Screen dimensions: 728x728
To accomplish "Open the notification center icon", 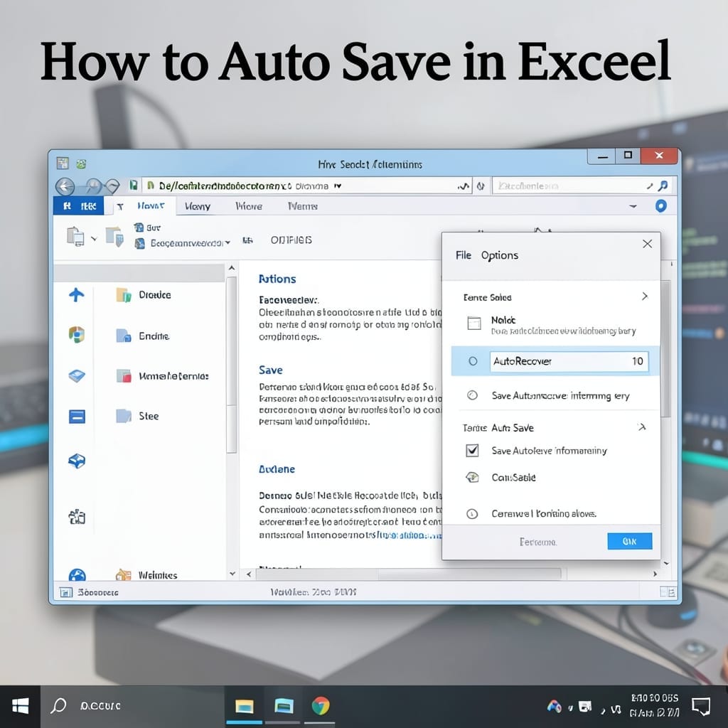I will (x=701, y=706).
